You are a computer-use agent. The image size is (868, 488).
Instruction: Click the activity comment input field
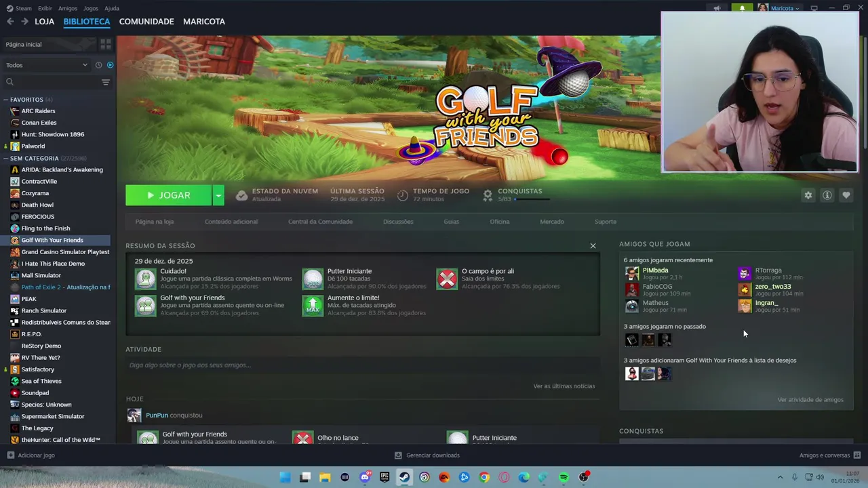[362, 365]
